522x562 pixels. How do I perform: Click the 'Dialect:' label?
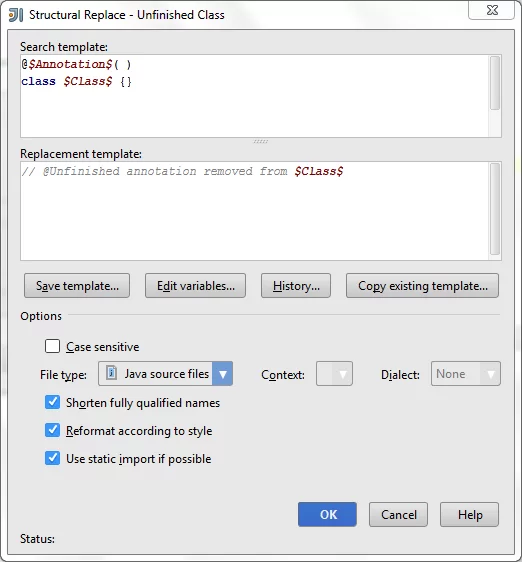[400, 375]
